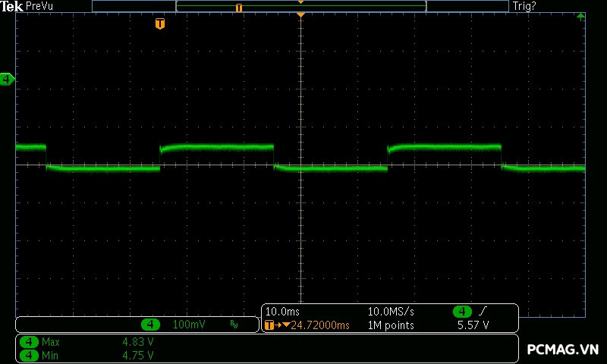Click the 24.72000ms trigger delay readout
This screenshot has height=364, width=607.
pos(319,325)
